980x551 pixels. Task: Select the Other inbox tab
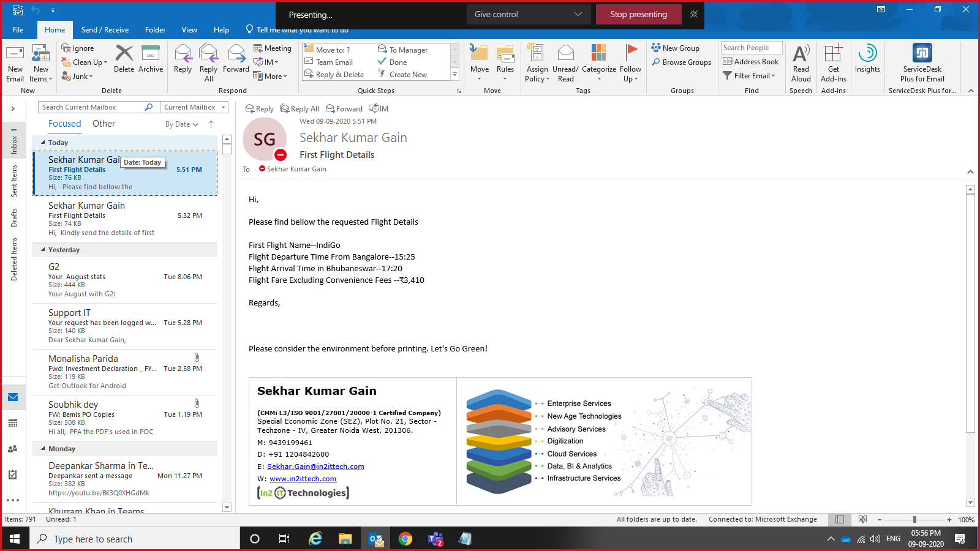point(104,124)
